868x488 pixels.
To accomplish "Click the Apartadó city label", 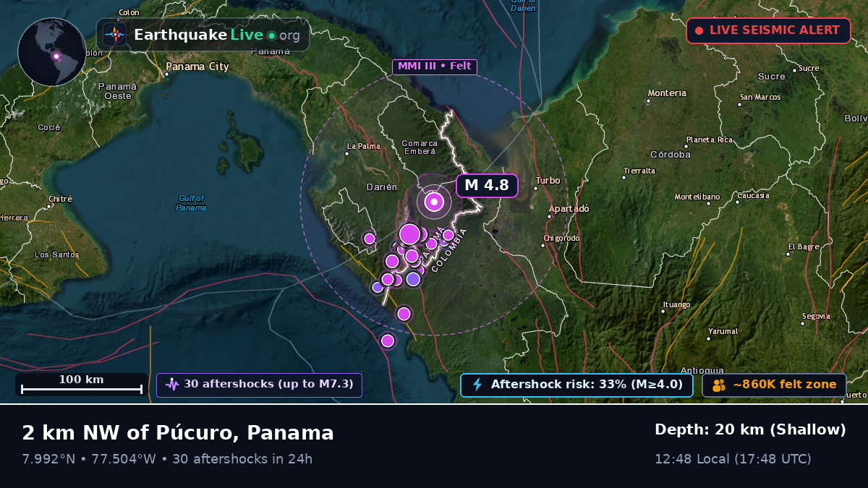I will point(569,209).
